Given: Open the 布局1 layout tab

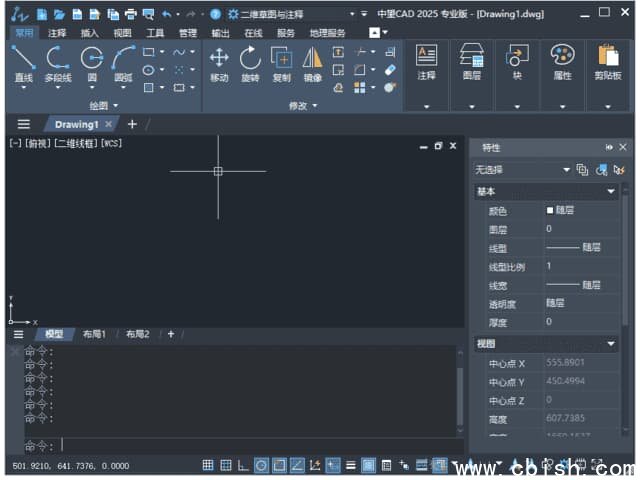Looking at the screenshot, I should click(x=94, y=334).
